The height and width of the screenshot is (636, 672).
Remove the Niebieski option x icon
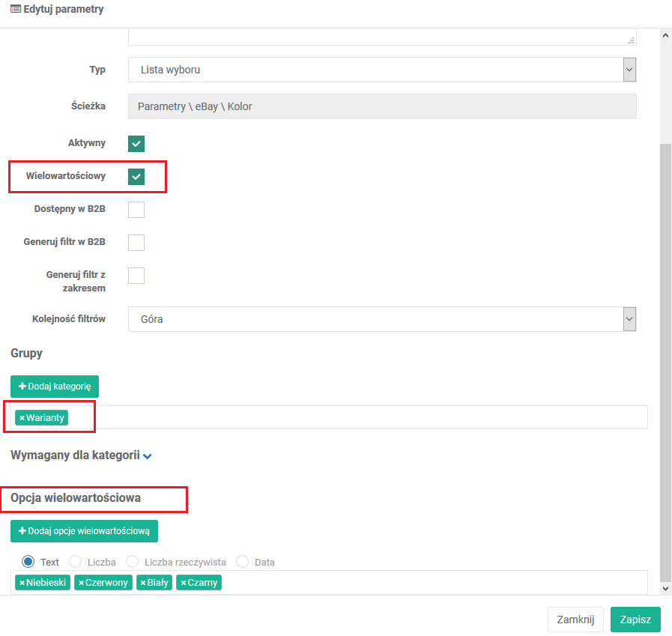point(22,583)
